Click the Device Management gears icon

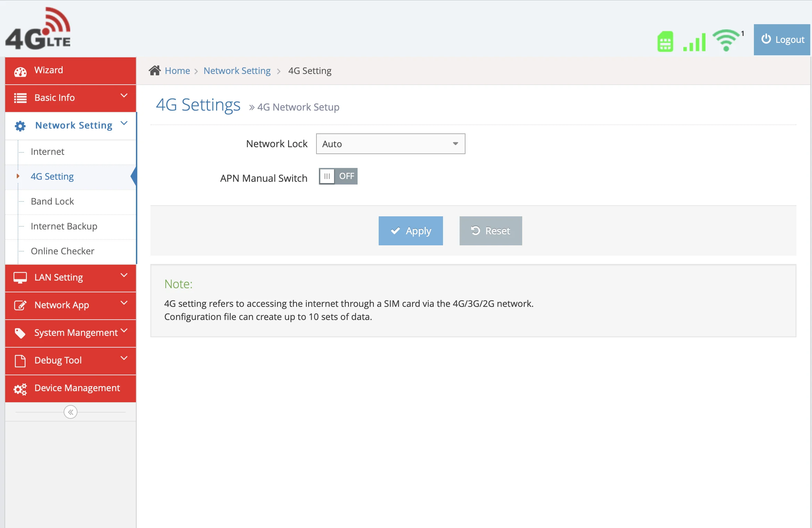(20, 389)
